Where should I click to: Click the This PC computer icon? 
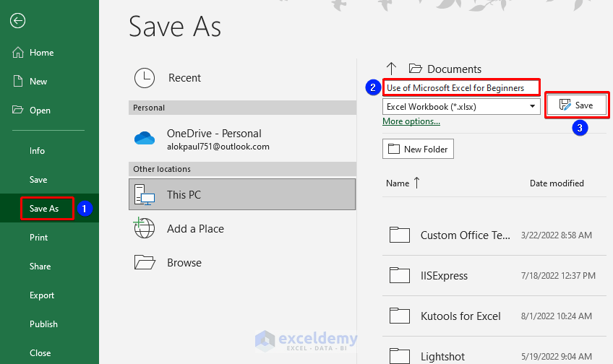[x=145, y=194]
